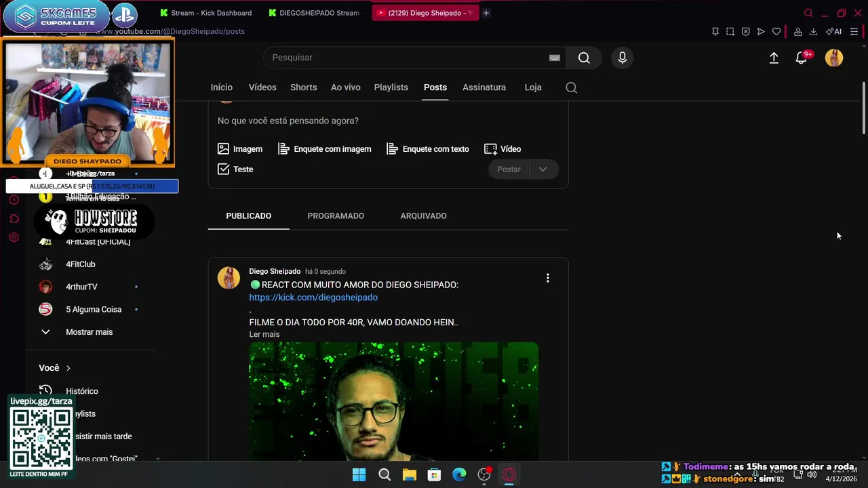Open the Windows Start menu
Screen dimensions: 868x488
pos(359,474)
